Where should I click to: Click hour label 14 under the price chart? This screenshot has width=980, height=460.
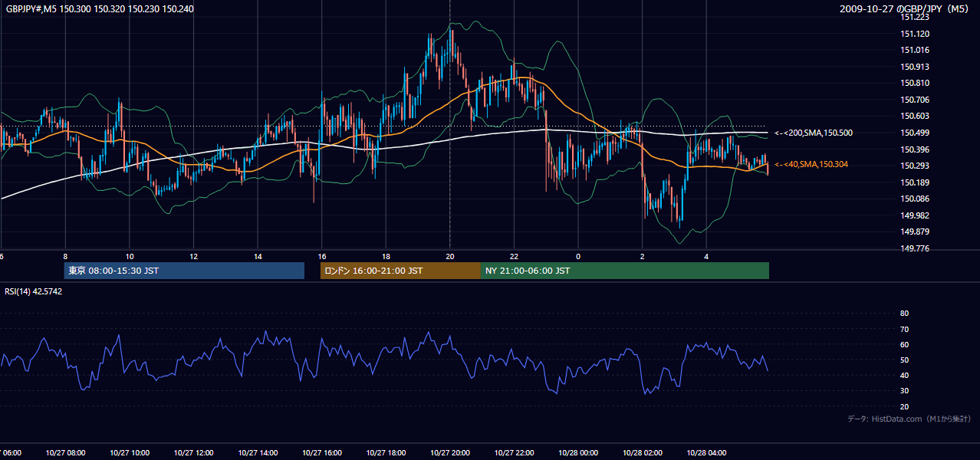[x=258, y=256]
